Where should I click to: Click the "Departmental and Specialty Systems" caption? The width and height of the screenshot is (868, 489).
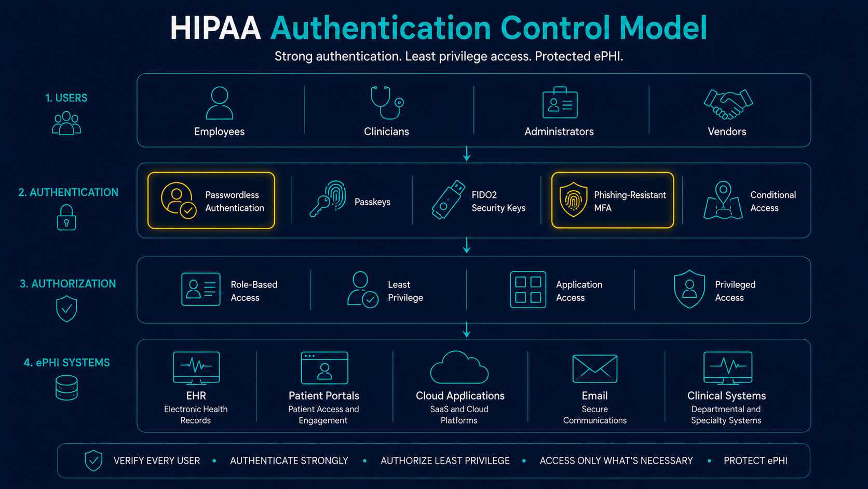[726, 415]
